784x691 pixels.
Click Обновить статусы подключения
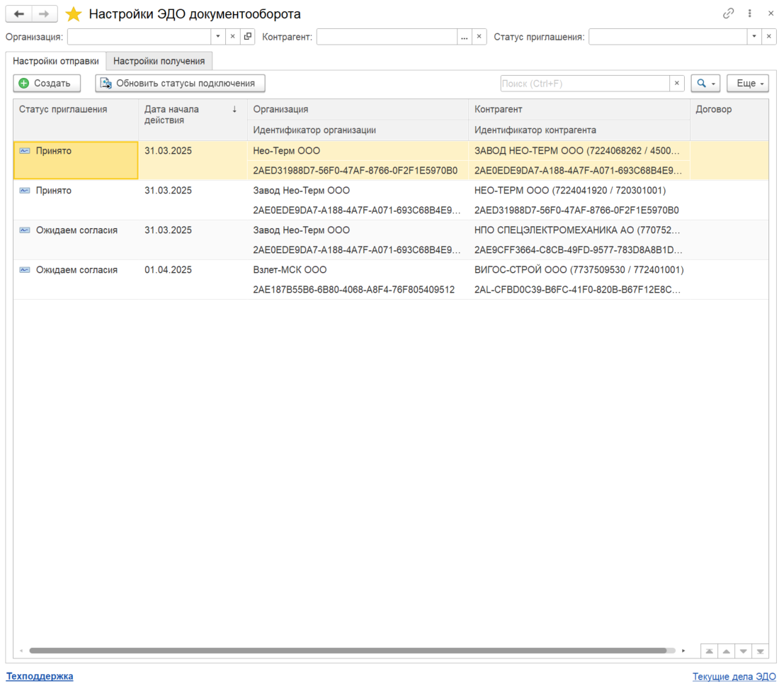click(180, 84)
